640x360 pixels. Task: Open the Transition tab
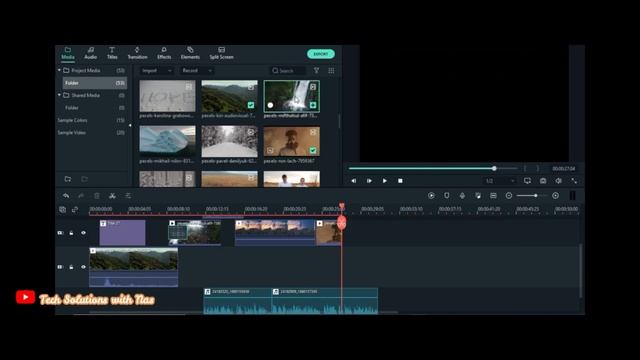pyautogui.click(x=137, y=53)
